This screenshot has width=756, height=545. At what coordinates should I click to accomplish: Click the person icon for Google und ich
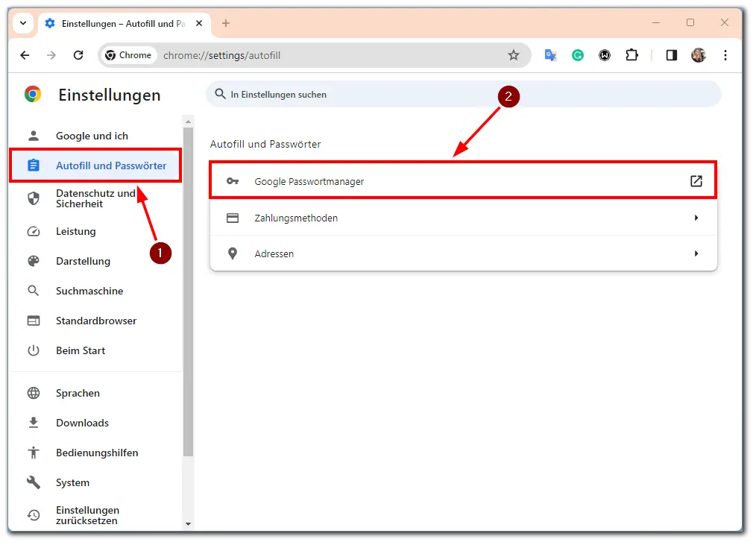tap(34, 136)
